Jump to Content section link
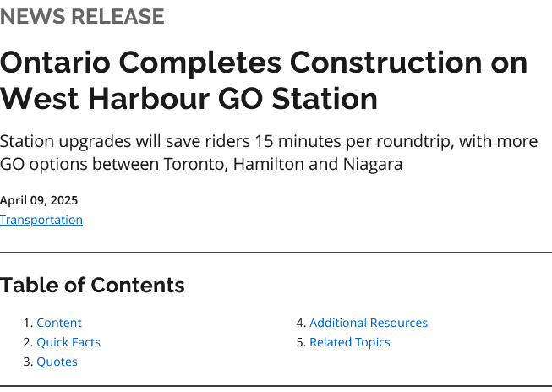The width and height of the screenshot is (552, 392). (x=59, y=323)
